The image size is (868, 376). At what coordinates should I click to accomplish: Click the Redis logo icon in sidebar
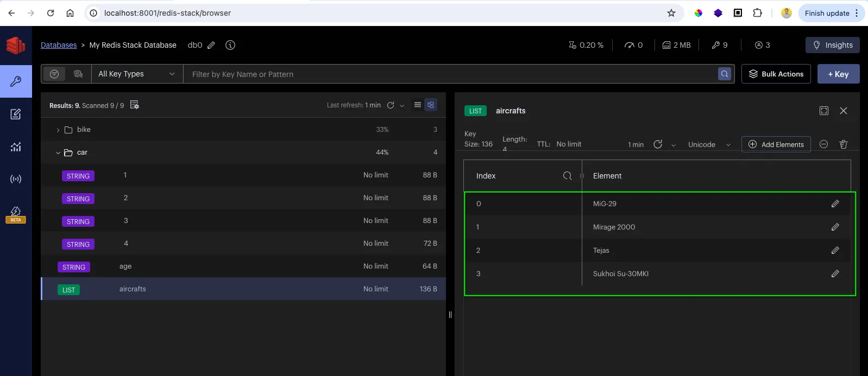tap(16, 46)
